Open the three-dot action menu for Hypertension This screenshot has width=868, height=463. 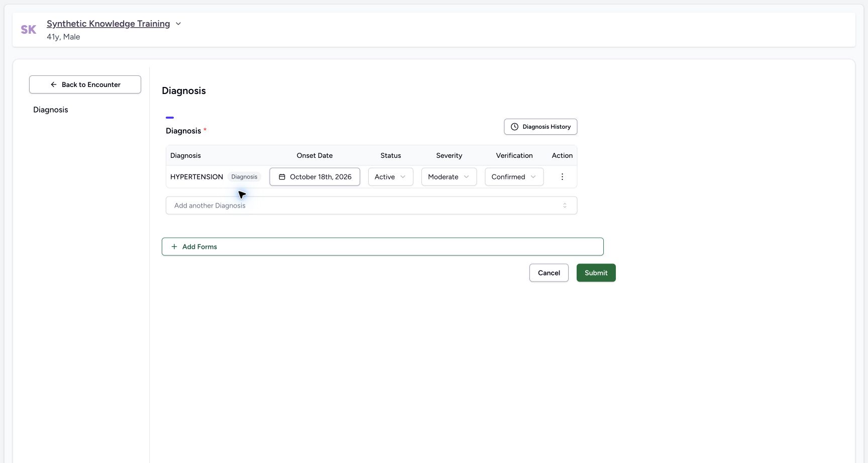[562, 177]
